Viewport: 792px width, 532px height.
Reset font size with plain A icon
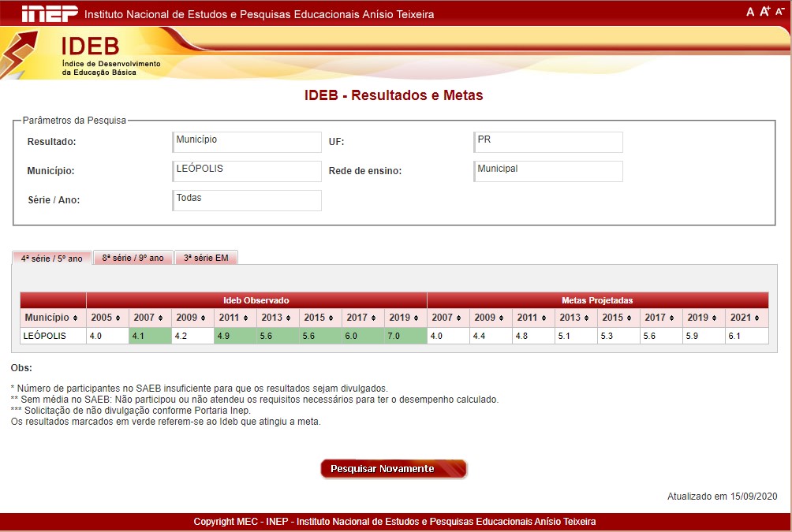click(750, 12)
